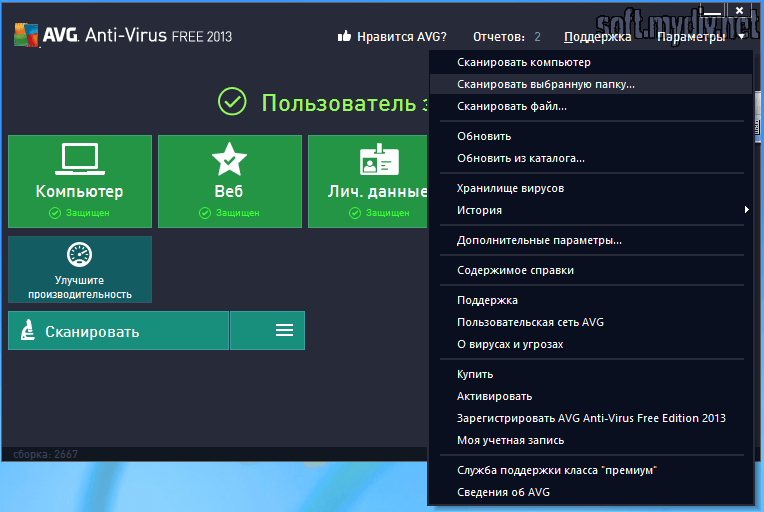Click the Поддержка link in header
The height and width of the screenshot is (512, 764).
coord(597,37)
